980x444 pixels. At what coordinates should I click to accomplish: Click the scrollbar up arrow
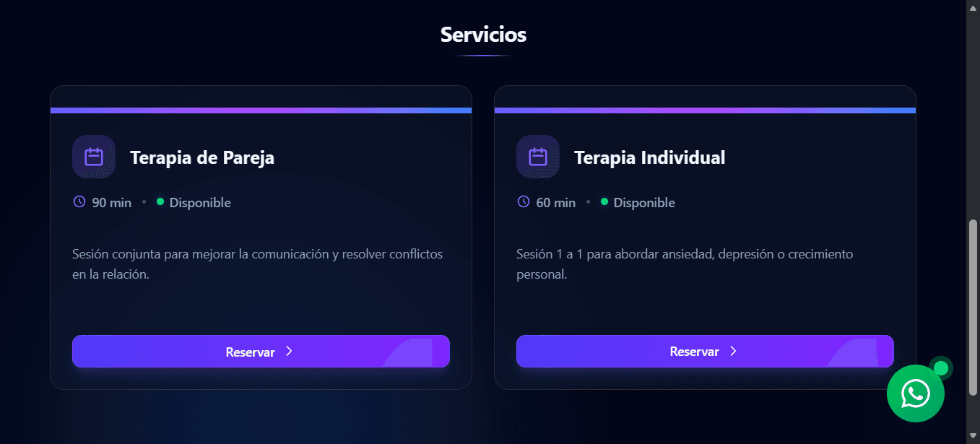[973, 6]
